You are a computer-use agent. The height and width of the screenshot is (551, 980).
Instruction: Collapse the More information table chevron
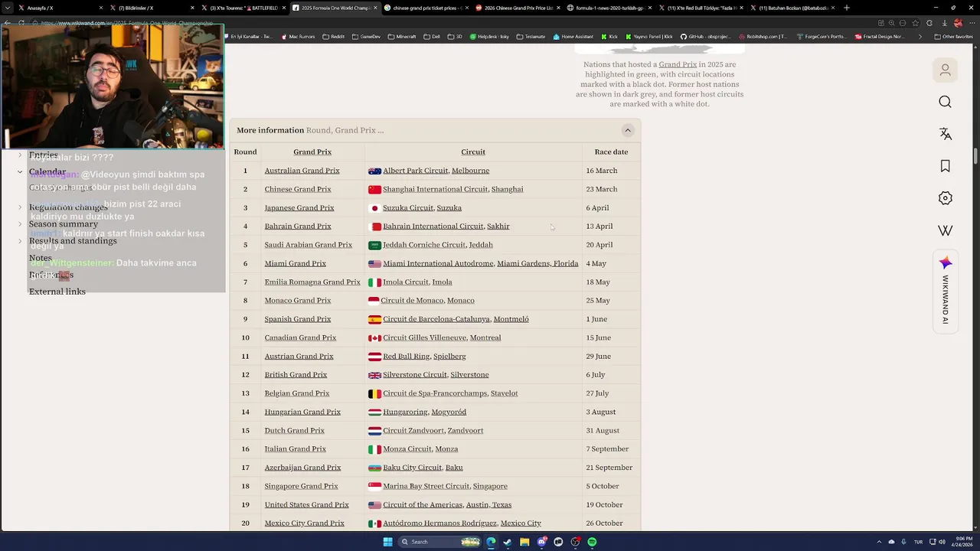tap(627, 130)
